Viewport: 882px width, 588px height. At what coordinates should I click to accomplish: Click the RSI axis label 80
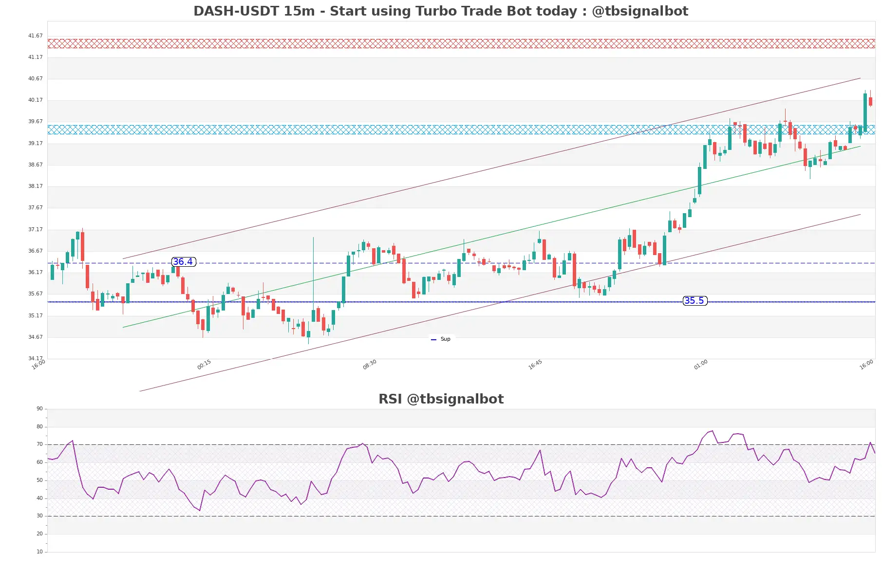click(39, 426)
